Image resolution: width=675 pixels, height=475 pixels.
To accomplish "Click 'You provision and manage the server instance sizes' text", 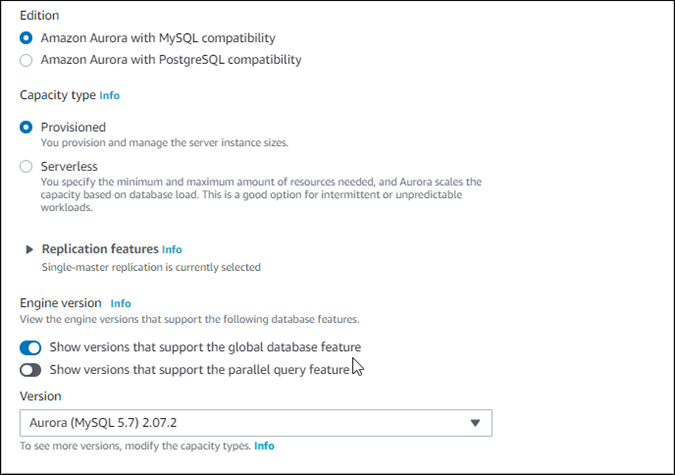I will coord(165,143).
